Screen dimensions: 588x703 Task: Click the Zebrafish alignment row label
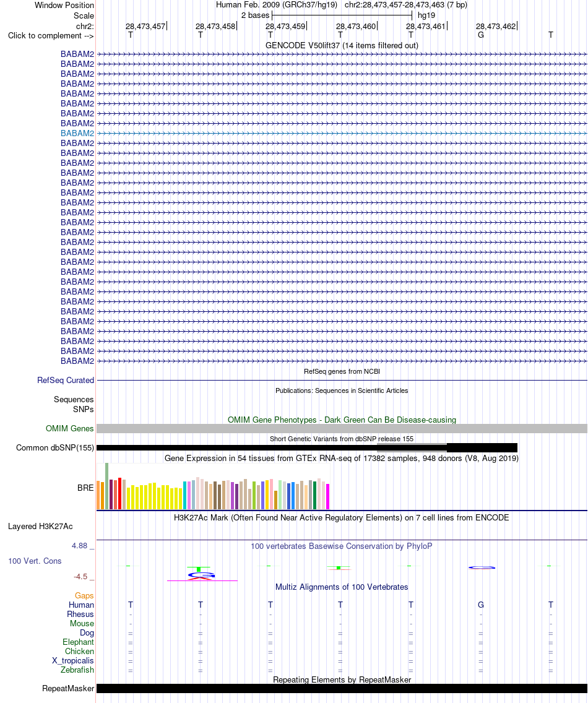pos(77,670)
